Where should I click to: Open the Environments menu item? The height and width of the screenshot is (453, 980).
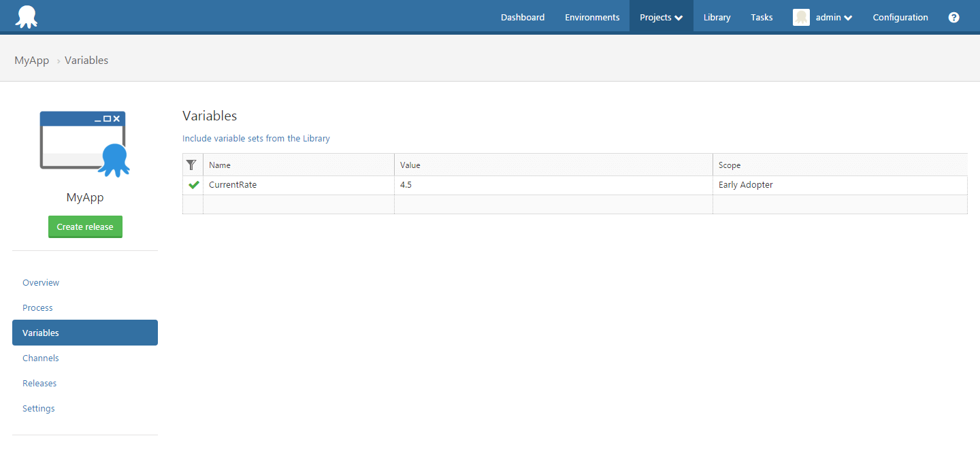592,18
